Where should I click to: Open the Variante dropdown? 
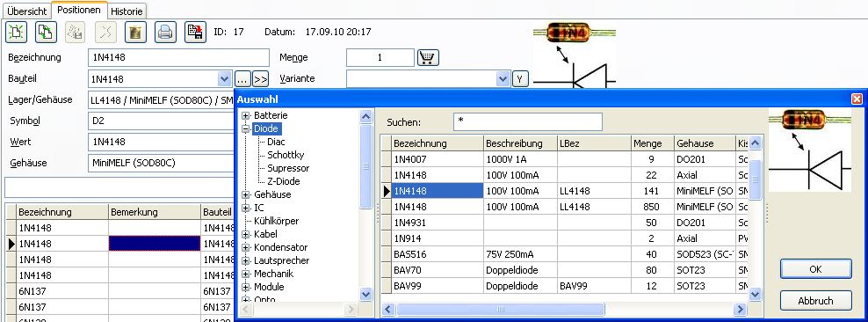click(503, 78)
